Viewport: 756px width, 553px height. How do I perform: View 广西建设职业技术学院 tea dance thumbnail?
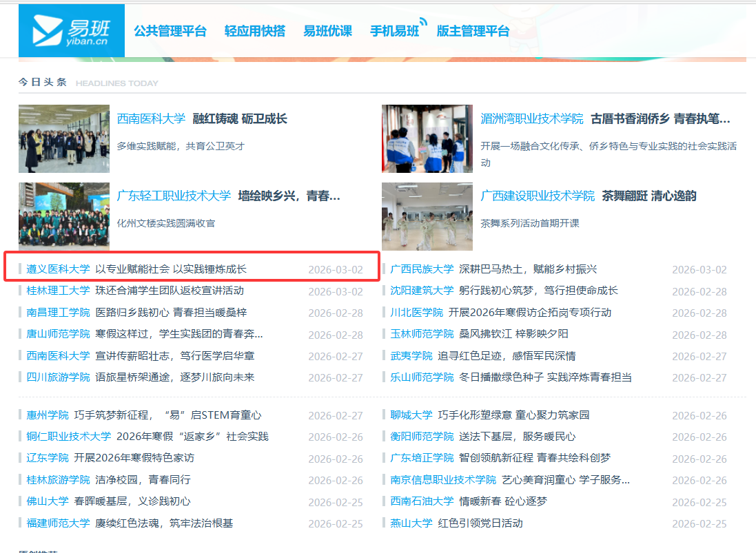(427, 216)
